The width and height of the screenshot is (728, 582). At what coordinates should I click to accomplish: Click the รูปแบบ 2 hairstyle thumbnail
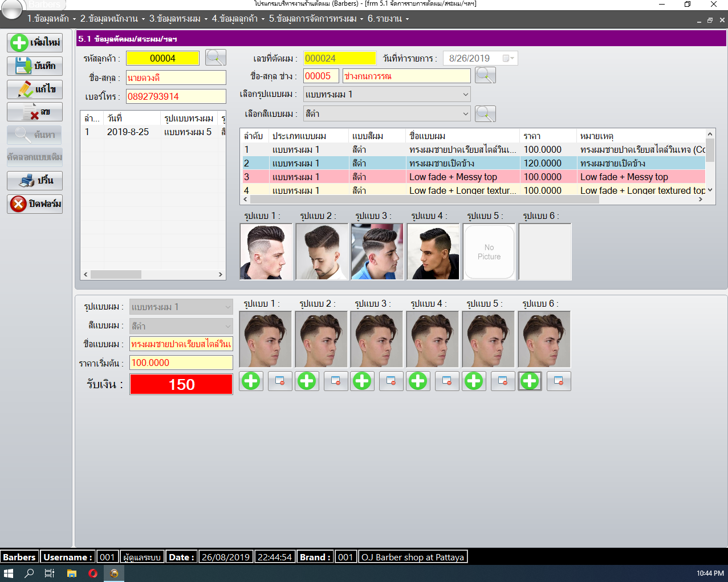pyautogui.click(x=322, y=251)
